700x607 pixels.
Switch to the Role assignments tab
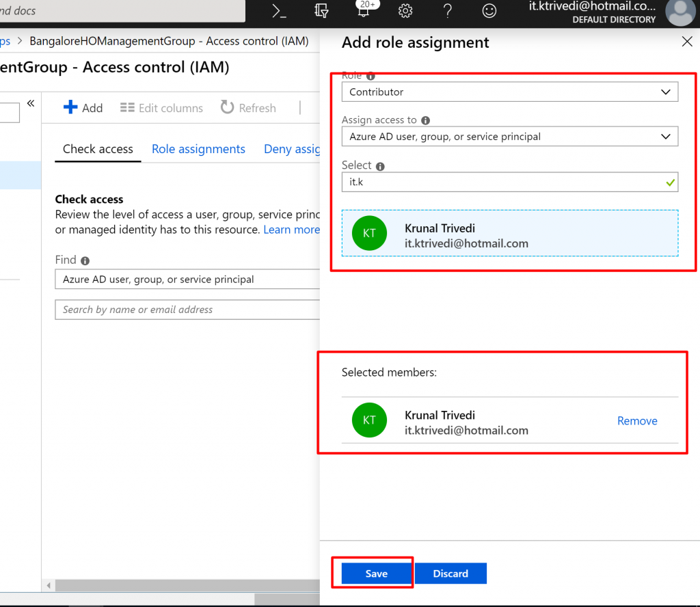click(198, 149)
